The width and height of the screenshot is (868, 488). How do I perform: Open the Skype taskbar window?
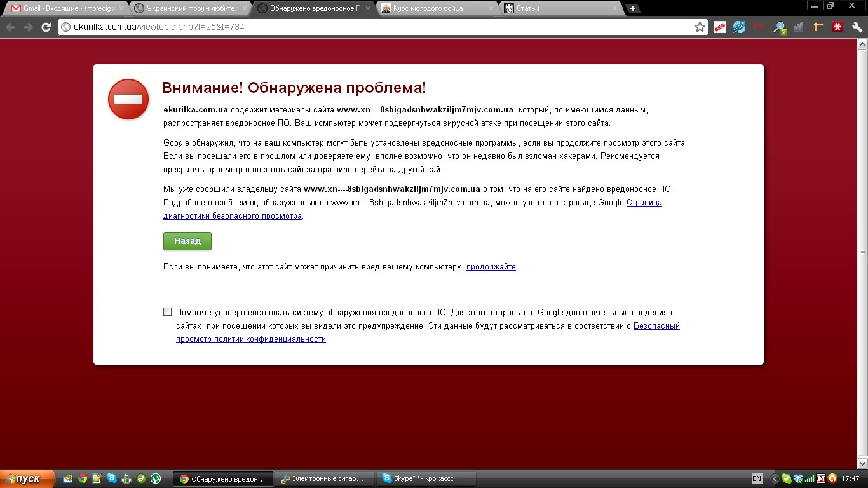tap(427, 478)
